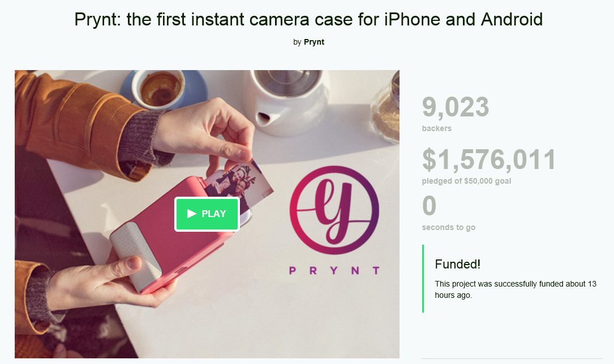The height and width of the screenshot is (364, 614).
Task: Click the "seconds to go" label
Action: tap(449, 228)
